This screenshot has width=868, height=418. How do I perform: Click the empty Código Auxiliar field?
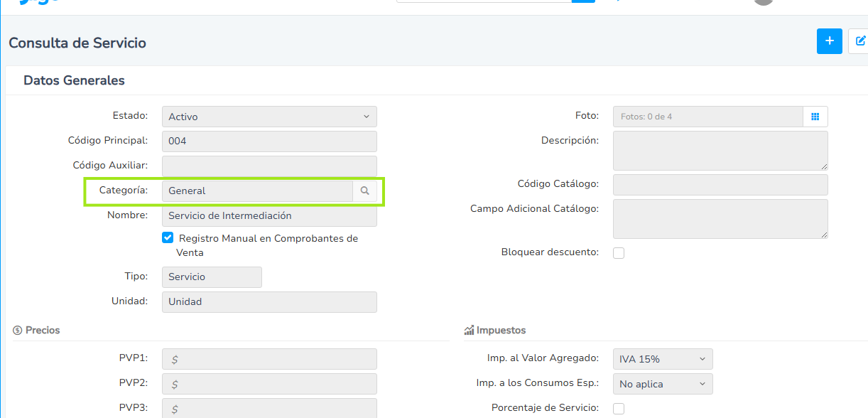point(269,166)
